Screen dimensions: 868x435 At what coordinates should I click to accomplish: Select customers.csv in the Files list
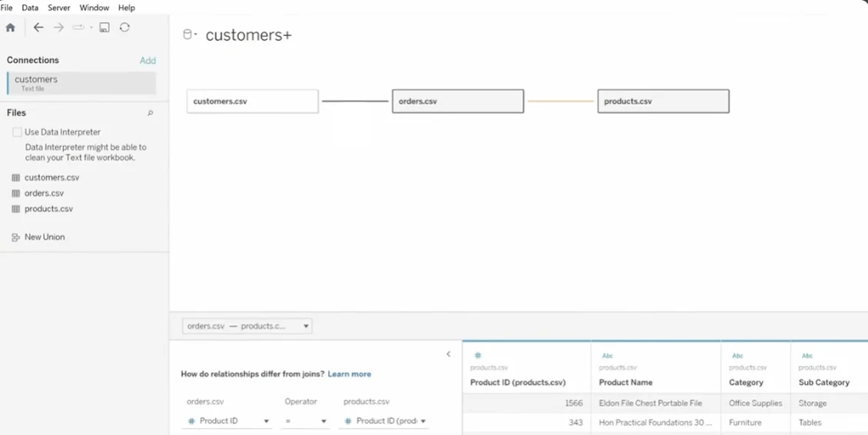[x=51, y=178]
